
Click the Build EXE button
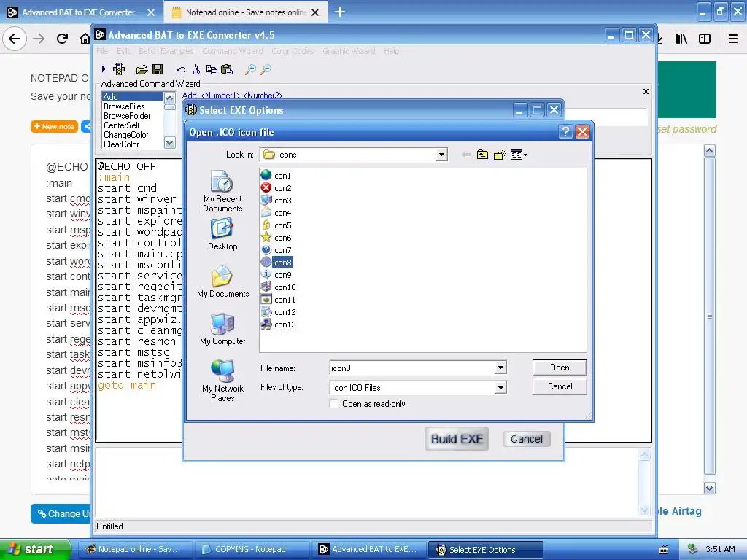[457, 439]
